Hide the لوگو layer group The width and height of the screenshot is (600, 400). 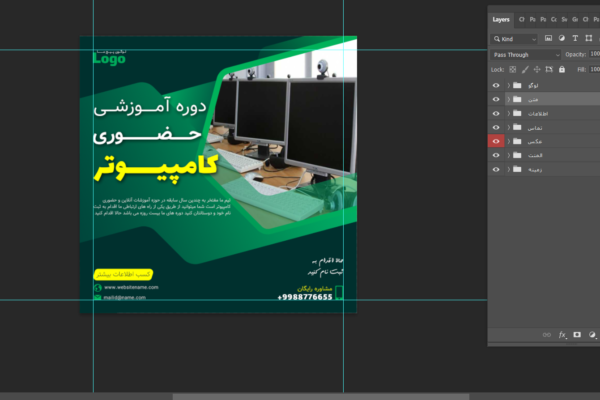click(496, 86)
